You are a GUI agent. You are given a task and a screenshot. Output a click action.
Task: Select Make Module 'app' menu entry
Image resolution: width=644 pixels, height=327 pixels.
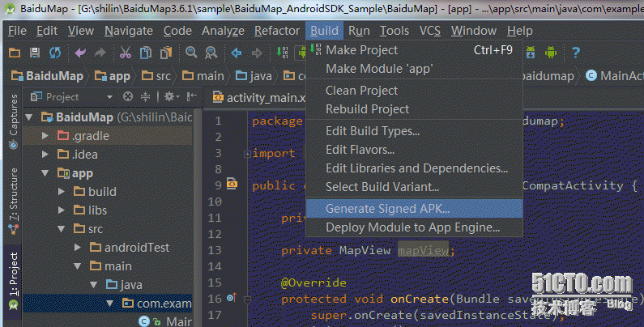pyautogui.click(x=415, y=69)
